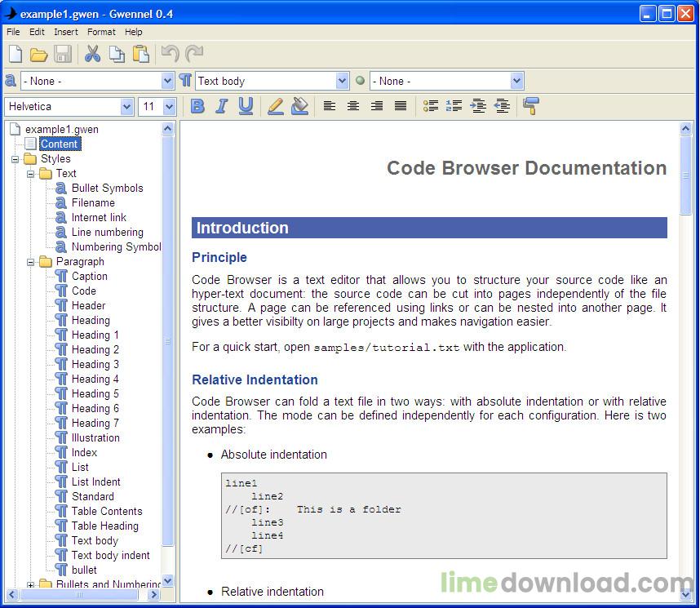The height and width of the screenshot is (608, 700).
Task: Select Internet link text style
Action: pyautogui.click(x=99, y=218)
